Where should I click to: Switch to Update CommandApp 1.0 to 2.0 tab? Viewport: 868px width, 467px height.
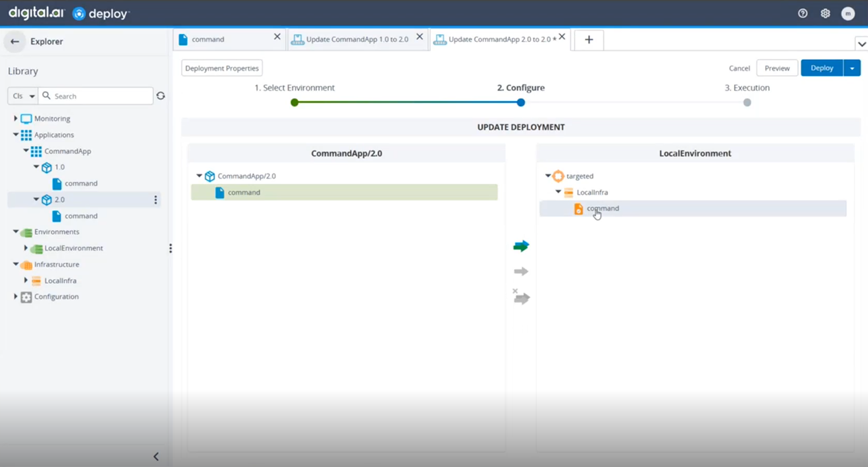click(357, 39)
